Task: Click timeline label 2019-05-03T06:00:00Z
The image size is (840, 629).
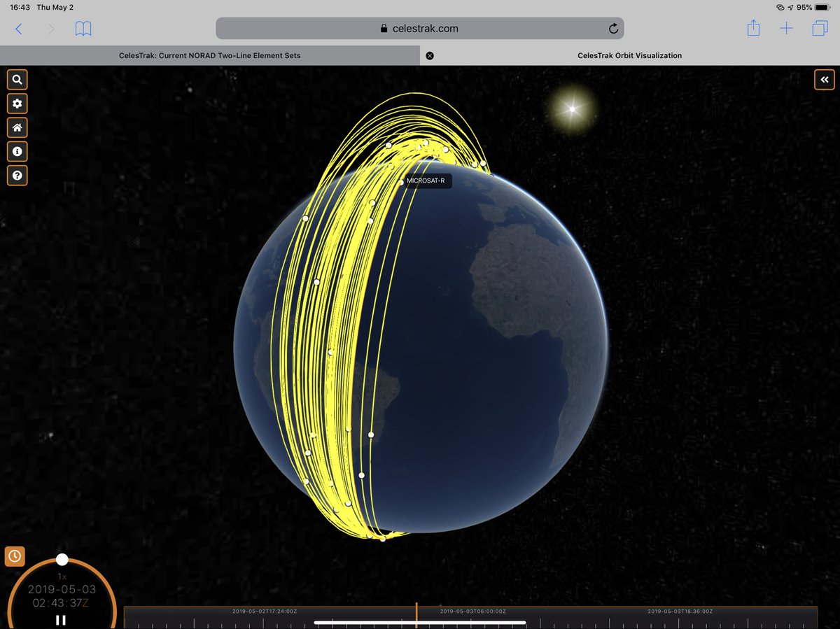Action: click(x=472, y=611)
